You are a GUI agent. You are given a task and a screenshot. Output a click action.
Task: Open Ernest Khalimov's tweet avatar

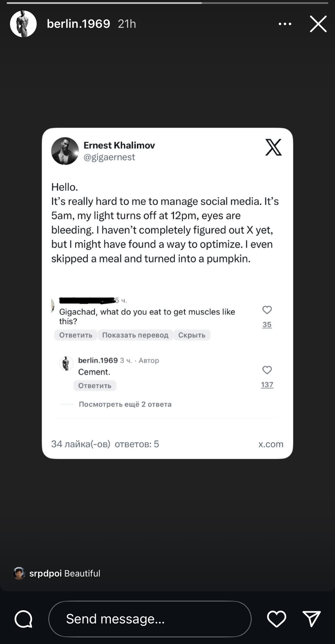pyautogui.click(x=65, y=151)
